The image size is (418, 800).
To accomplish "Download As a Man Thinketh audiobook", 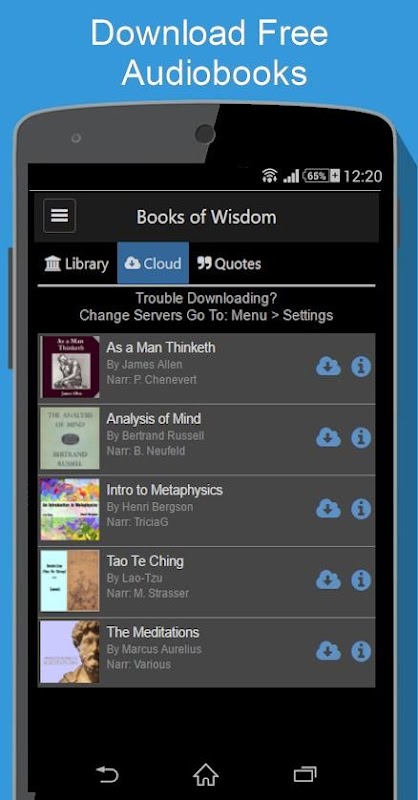I will click(x=328, y=367).
